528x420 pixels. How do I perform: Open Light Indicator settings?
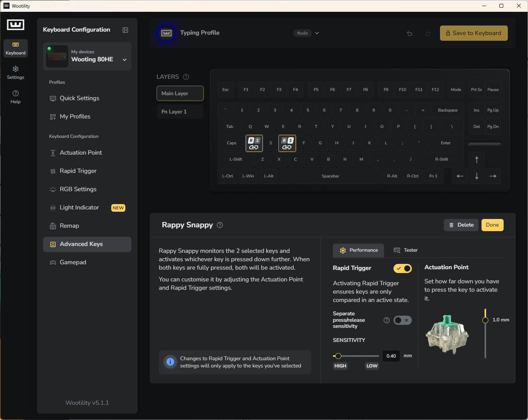coord(87,208)
